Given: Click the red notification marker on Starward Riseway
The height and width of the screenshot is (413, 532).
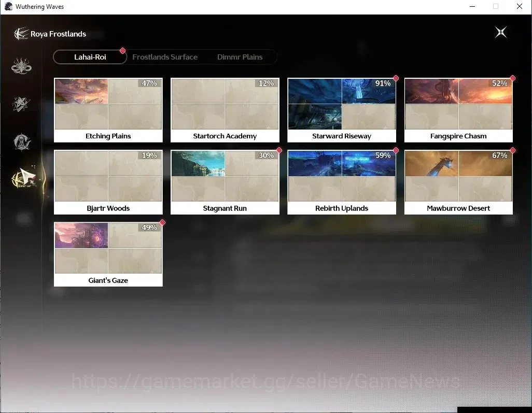Looking at the screenshot, I should click(x=396, y=78).
